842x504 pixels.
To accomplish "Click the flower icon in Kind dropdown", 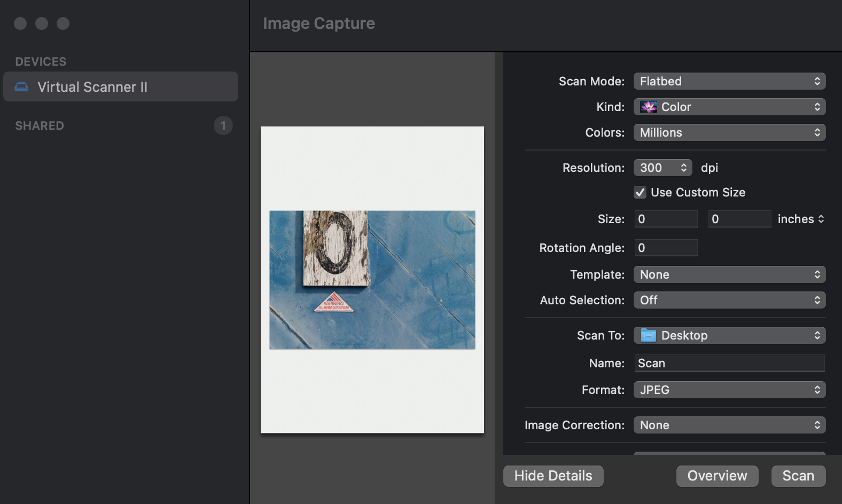I will (649, 107).
